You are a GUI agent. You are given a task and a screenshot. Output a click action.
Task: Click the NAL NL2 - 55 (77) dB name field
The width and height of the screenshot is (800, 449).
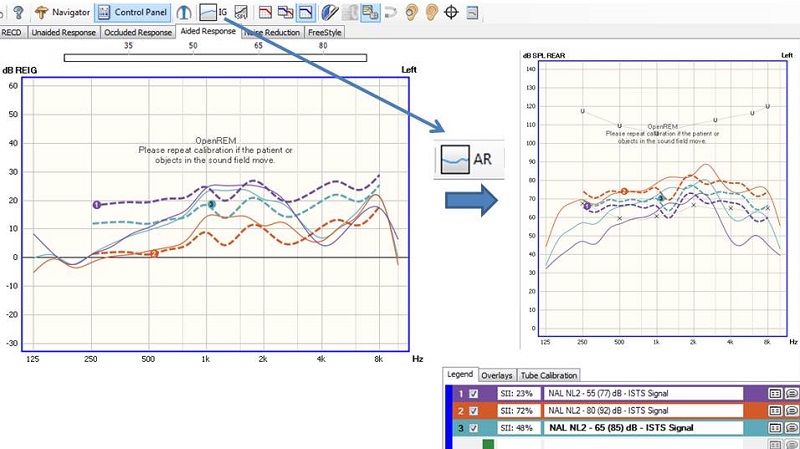[x=644, y=393]
